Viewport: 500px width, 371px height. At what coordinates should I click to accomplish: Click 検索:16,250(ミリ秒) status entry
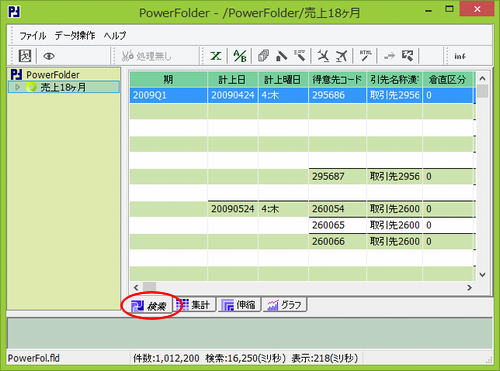point(246,358)
